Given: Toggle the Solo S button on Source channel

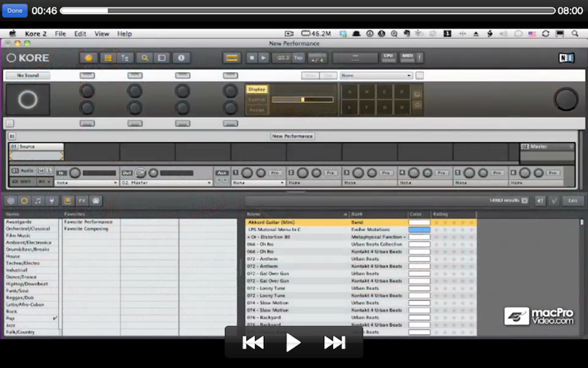Looking at the screenshot, I should [49, 171].
